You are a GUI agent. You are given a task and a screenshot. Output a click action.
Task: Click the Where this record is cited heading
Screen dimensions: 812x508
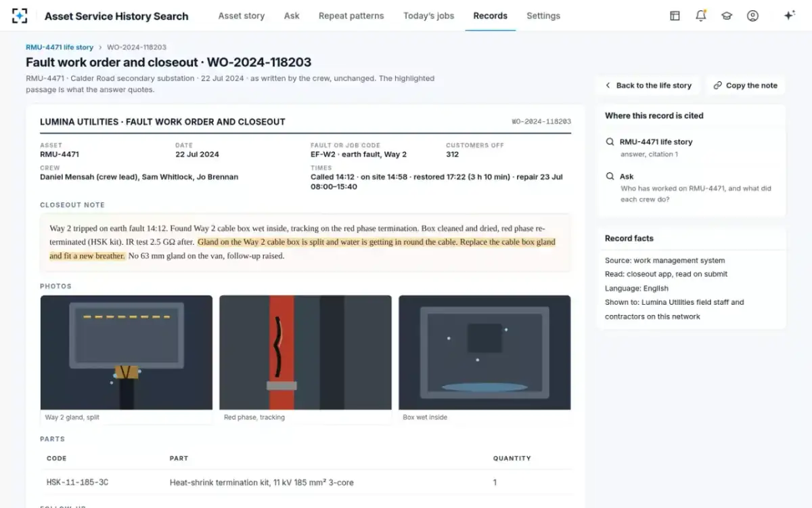pos(654,116)
